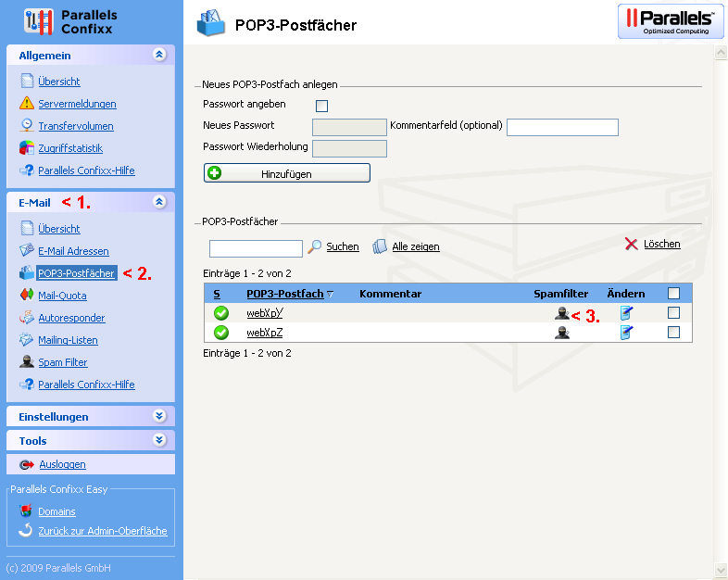The image size is (728, 580).
Task: Open the Transfervolumen menu item
Action: click(76, 126)
